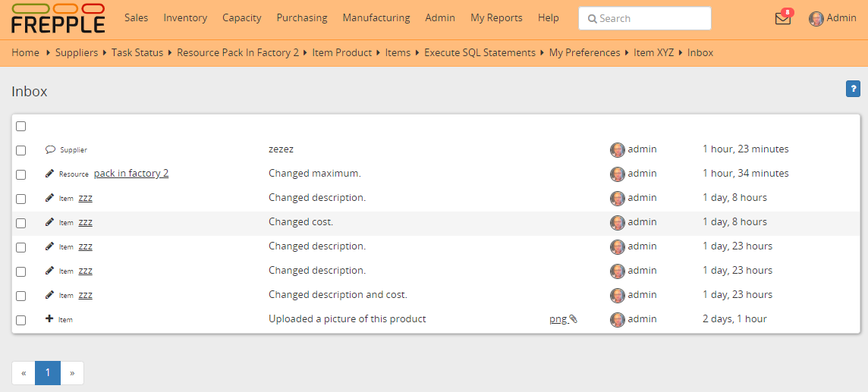Image resolution: width=868 pixels, height=392 pixels.
Task: Open the inbox envelope notifications icon
Action: [x=782, y=18]
